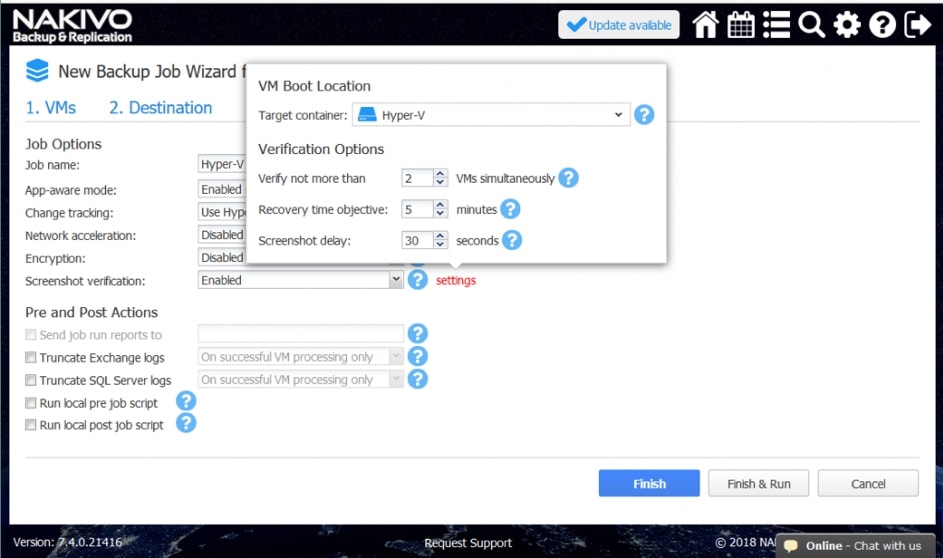Screen dimensions: 943x558
Task: Open the App-aware mode dropdown
Action: click(222, 189)
